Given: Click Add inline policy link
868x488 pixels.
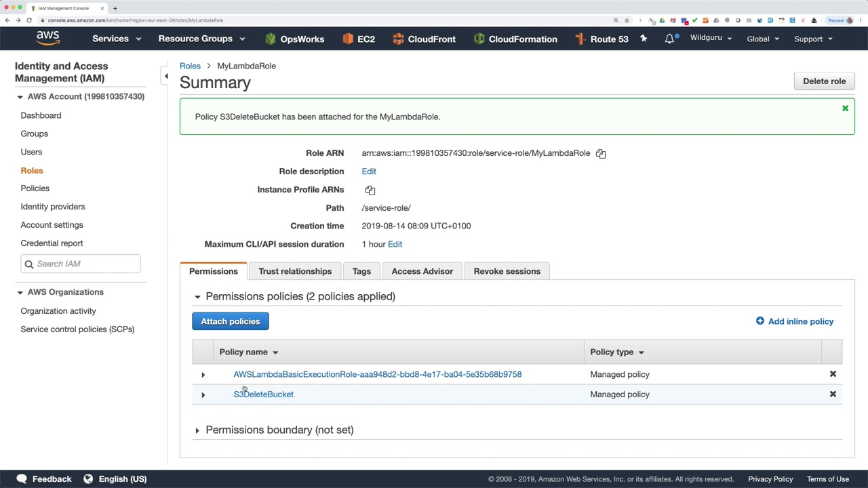Looking at the screenshot, I should (795, 321).
